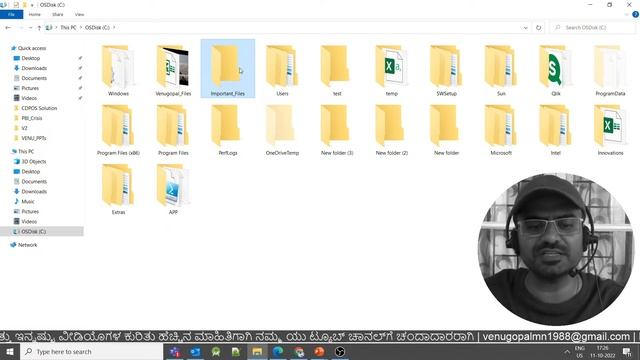Select 3D Objects under This PC
Viewport: 640px width, 360px height.
(33, 162)
